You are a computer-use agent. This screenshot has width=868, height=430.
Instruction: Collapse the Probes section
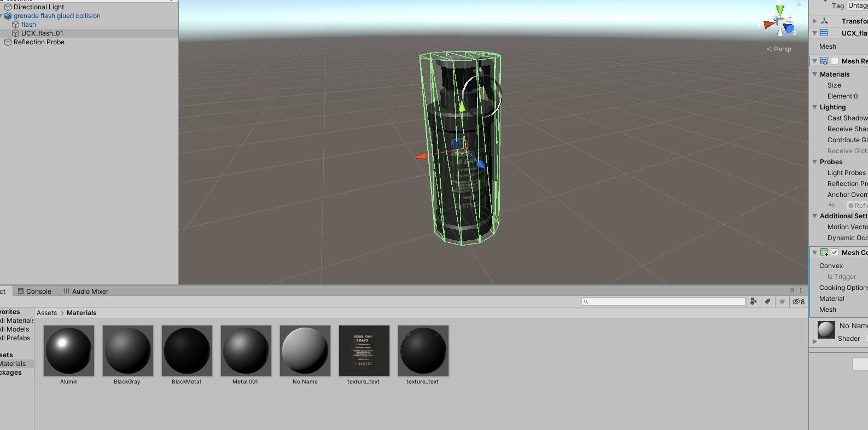click(814, 162)
